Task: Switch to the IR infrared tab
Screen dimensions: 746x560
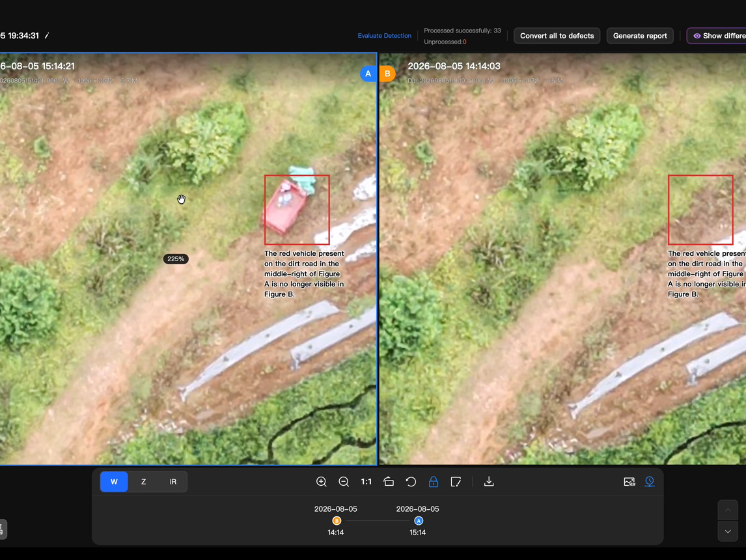Action: [x=173, y=481]
